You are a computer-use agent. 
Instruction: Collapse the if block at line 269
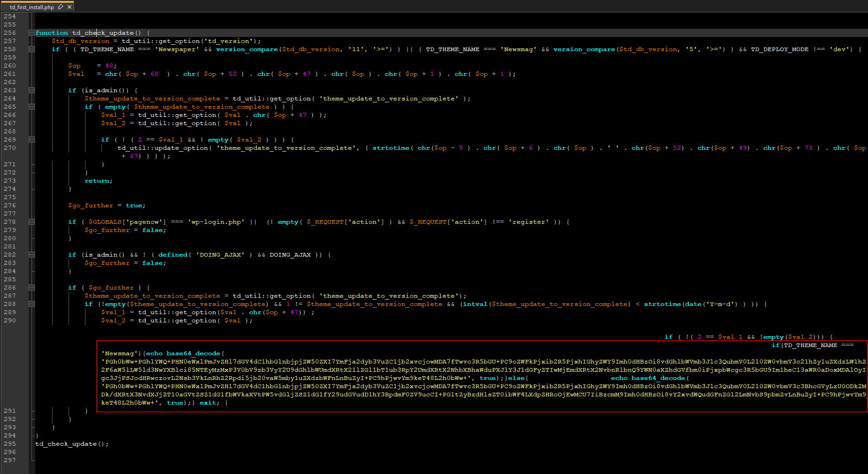tap(32, 140)
